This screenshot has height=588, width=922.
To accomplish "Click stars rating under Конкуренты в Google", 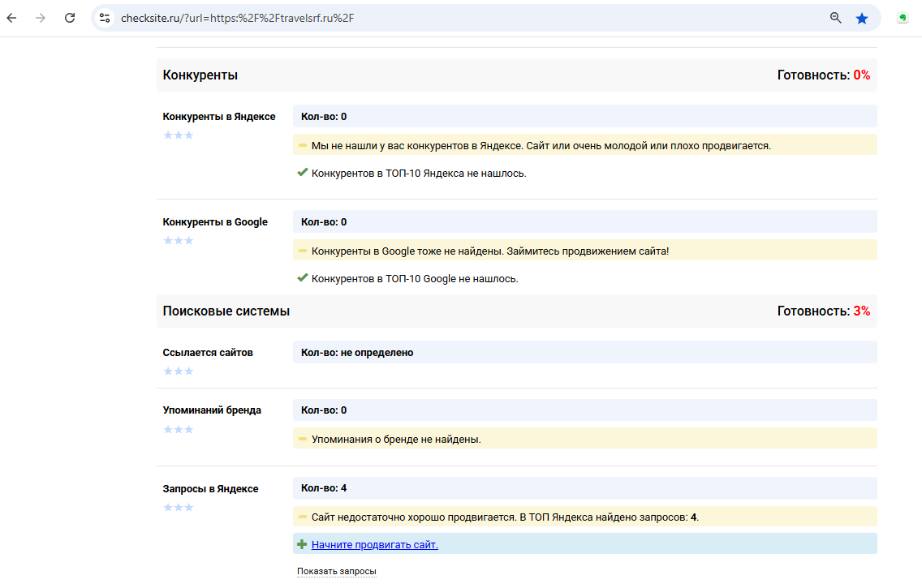I will pos(179,240).
